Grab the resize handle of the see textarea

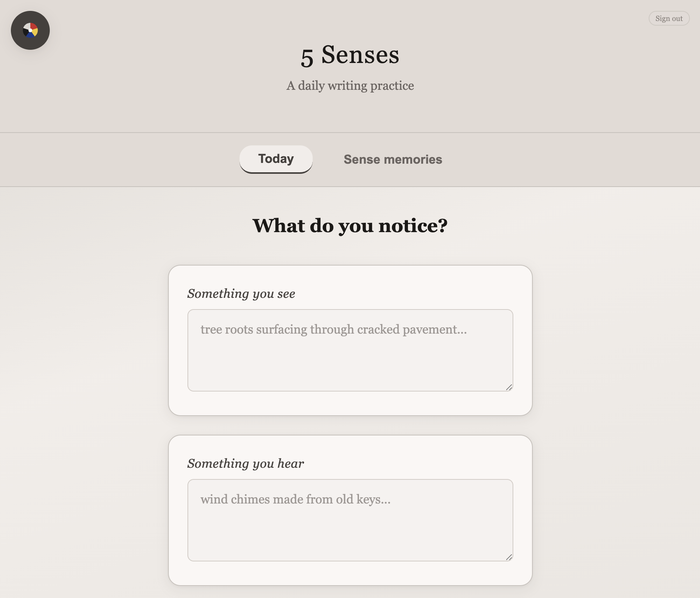click(509, 387)
